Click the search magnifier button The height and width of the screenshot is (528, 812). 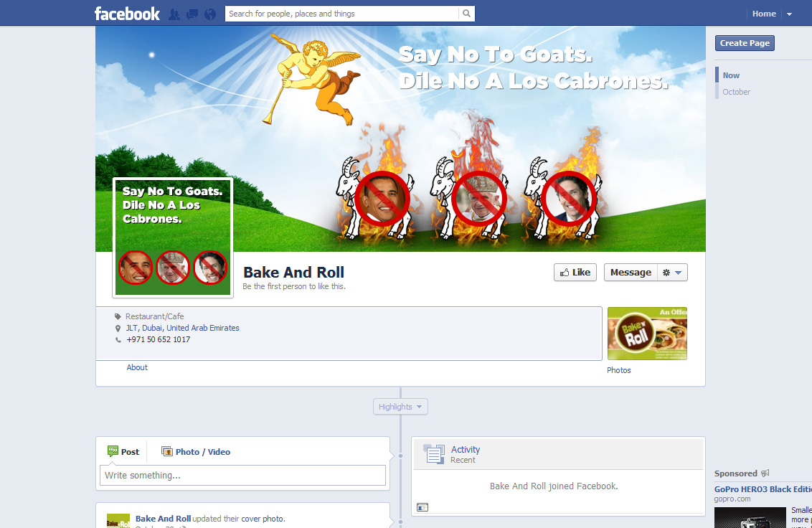point(466,14)
